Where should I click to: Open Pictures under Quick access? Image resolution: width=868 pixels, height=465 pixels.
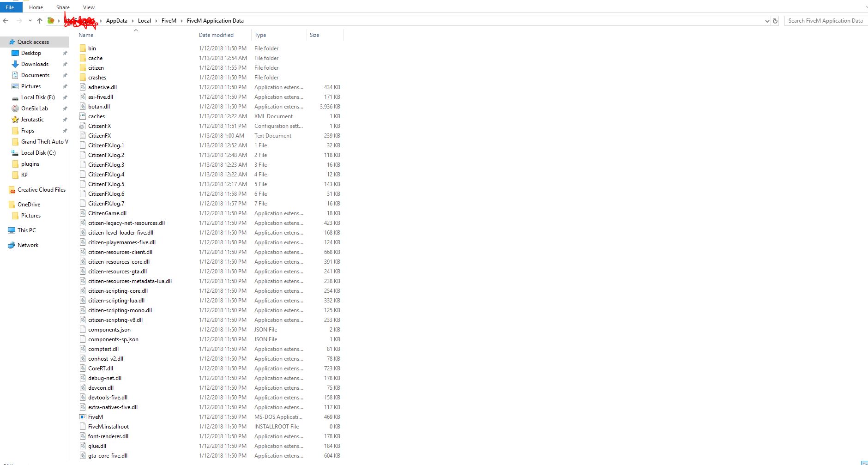31,86
